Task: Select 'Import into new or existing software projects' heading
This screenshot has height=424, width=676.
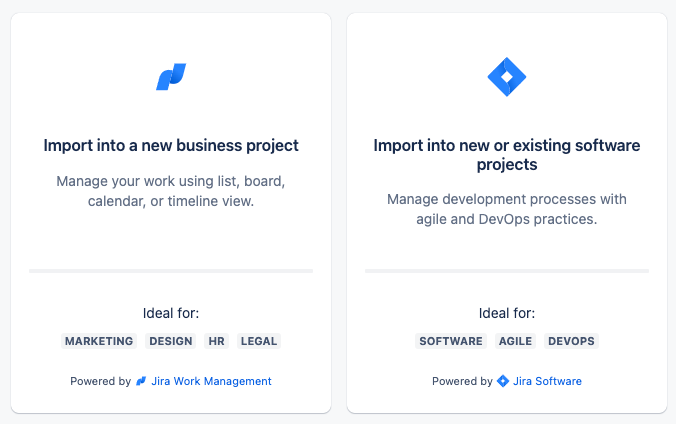Action: (x=507, y=155)
